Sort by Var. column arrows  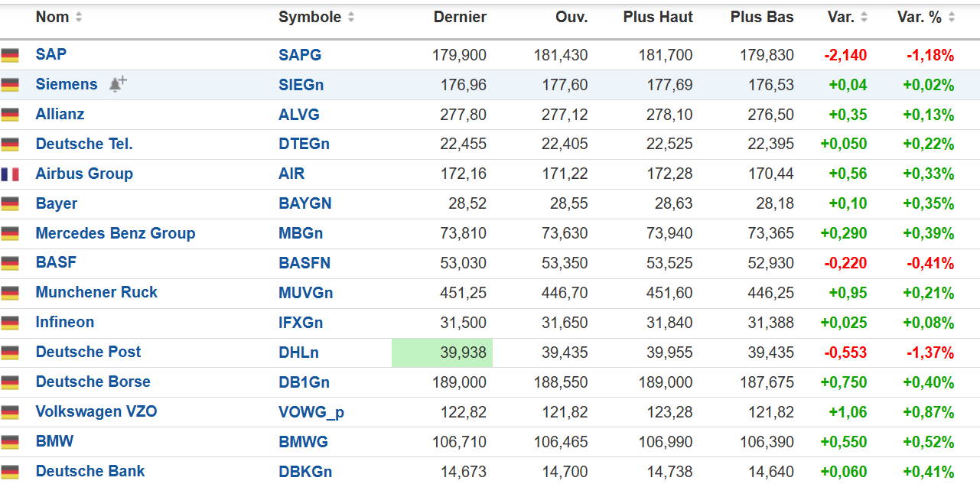click(864, 18)
